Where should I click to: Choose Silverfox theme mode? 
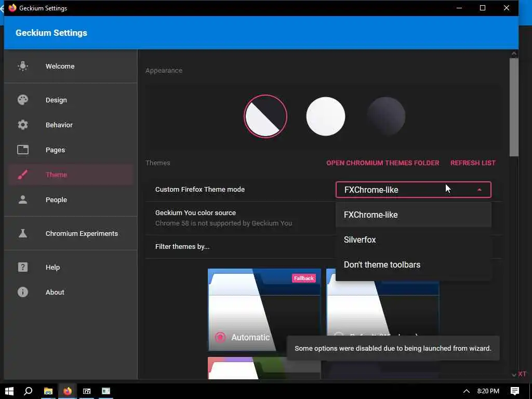click(x=413, y=240)
